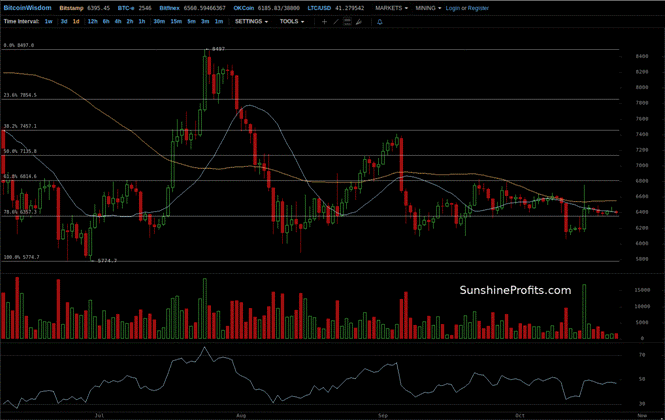Open the MARKETS dropdown

coord(392,7)
